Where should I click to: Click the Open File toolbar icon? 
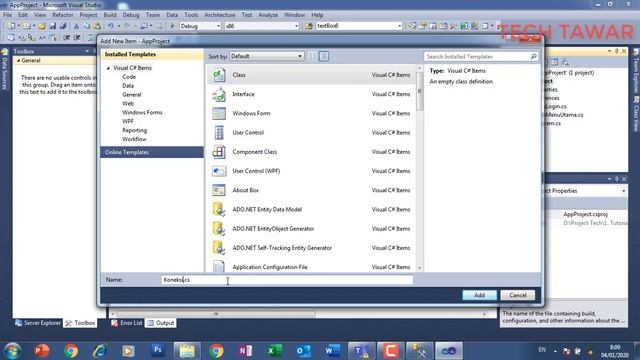pyautogui.click(x=42, y=26)
